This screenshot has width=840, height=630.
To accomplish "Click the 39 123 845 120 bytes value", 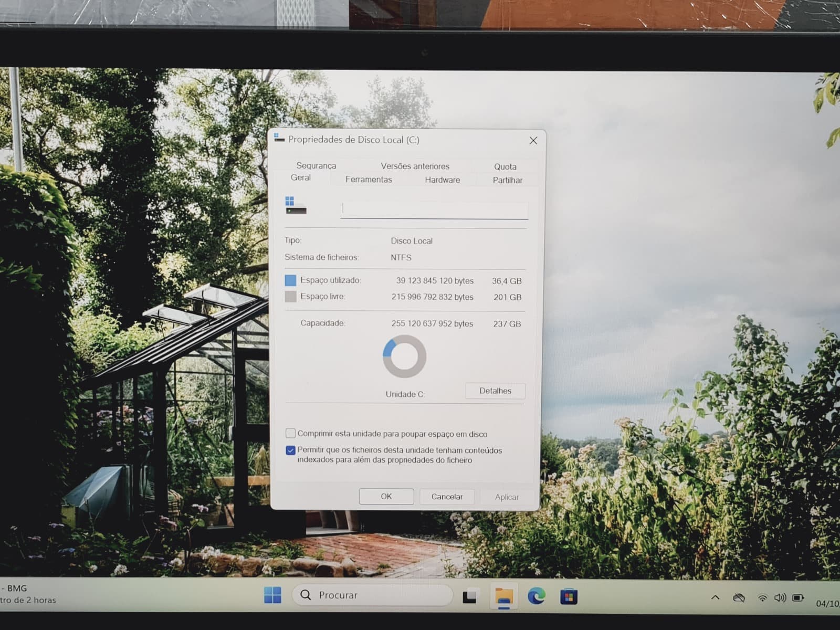I will click(435, 280).
